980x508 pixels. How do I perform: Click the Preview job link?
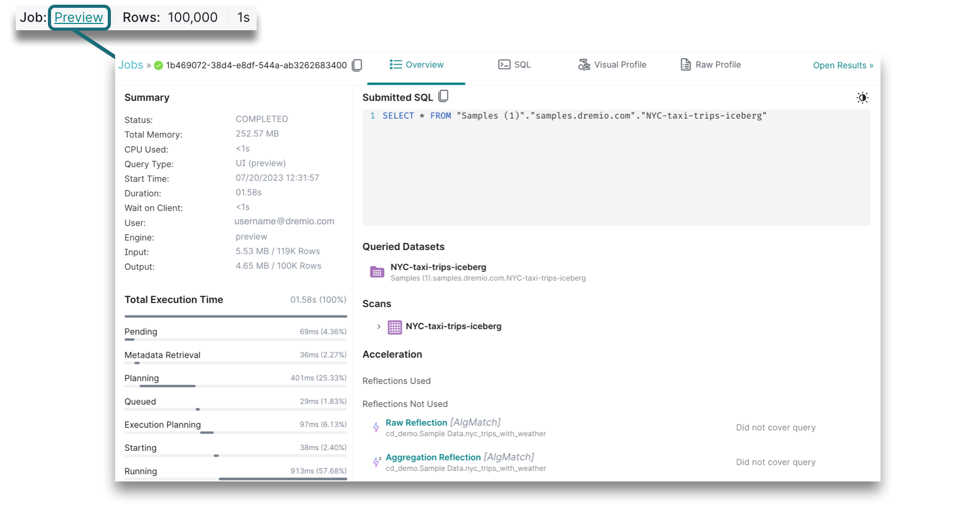click(79, 18)
